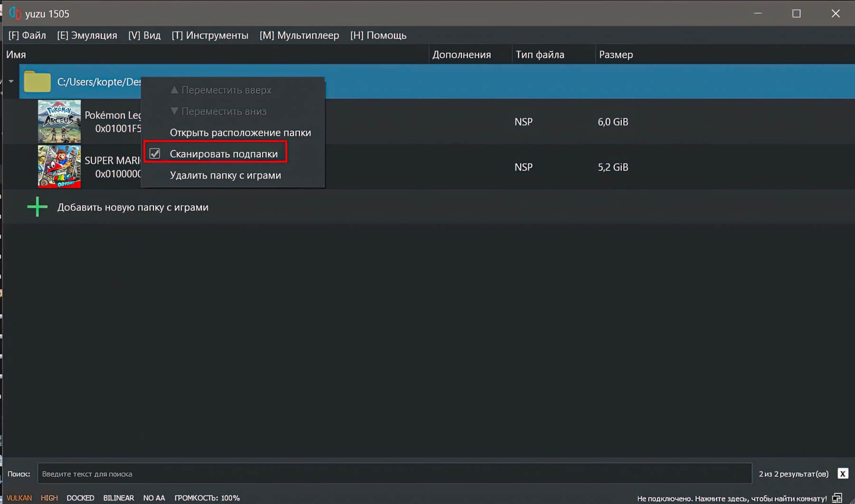Clear search with the X button
The height and width of the screenshot is (504, 855).
843,474
